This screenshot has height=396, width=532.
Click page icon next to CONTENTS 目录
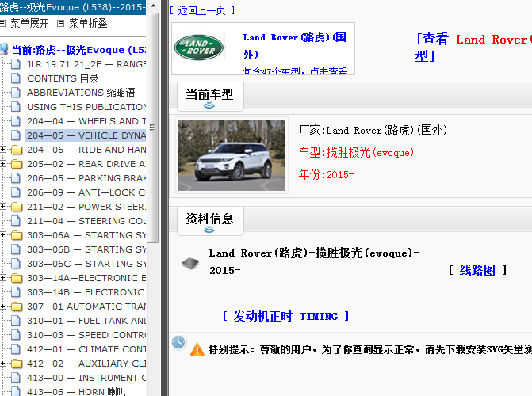pyautogui.click(x=15, y=78)
